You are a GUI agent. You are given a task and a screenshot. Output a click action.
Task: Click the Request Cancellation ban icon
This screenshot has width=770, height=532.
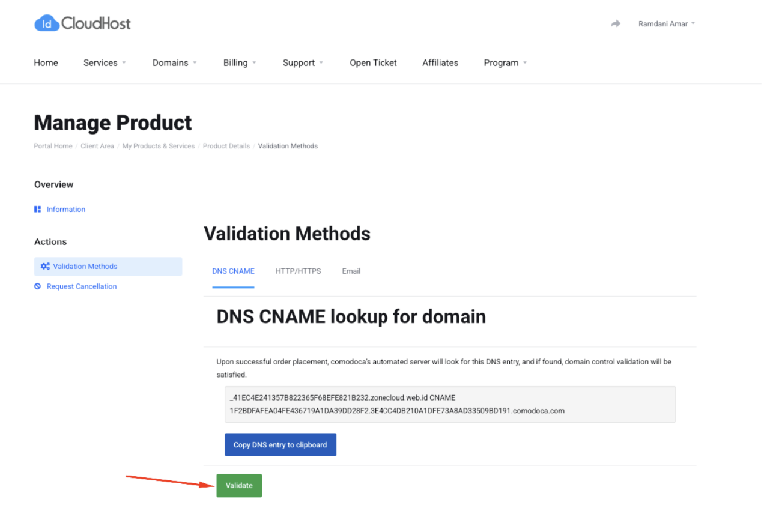pos(38,287)
